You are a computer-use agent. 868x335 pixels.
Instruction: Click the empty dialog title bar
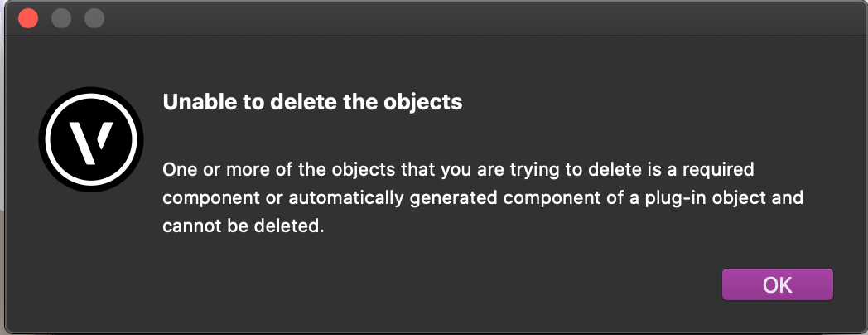pyautogui.click(x=464, y=17)
